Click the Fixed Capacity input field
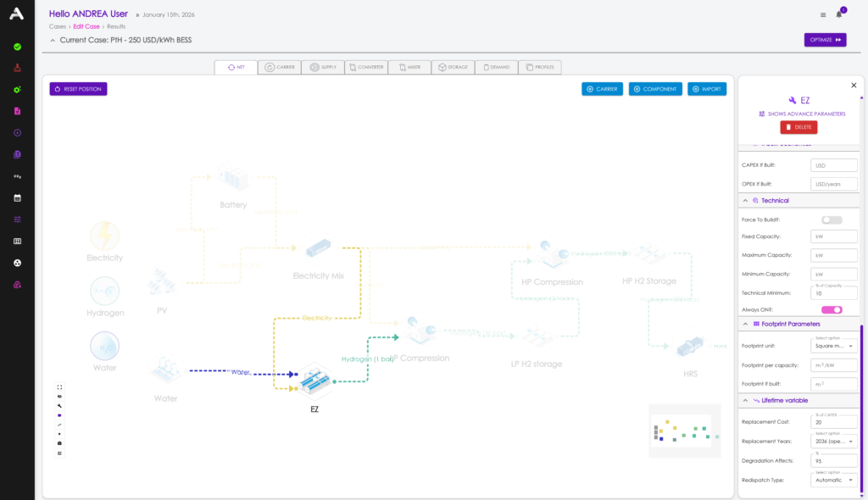The image size is (868, 500). 834,236
